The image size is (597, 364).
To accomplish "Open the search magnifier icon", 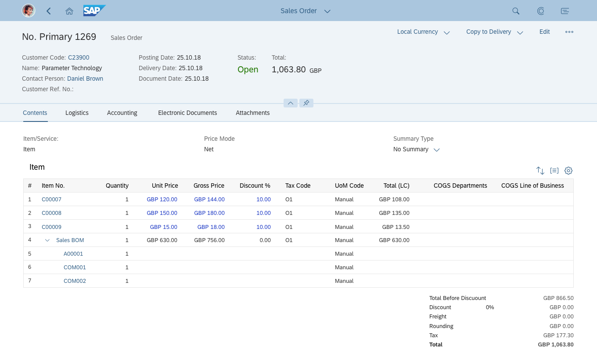I will point(516,11).
